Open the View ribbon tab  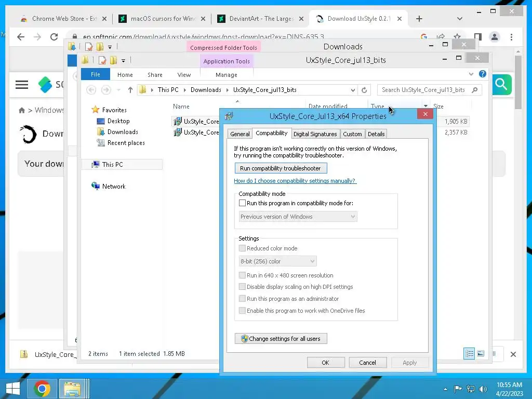click(184, 75)
